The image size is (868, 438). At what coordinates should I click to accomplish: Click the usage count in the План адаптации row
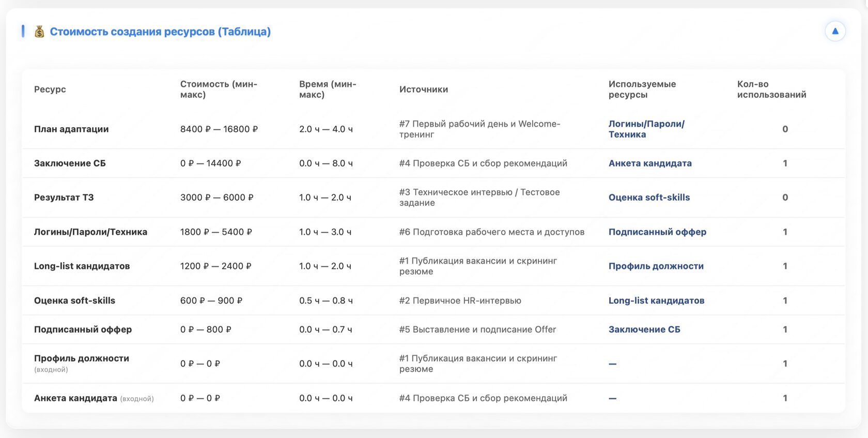tap(785, 129)
